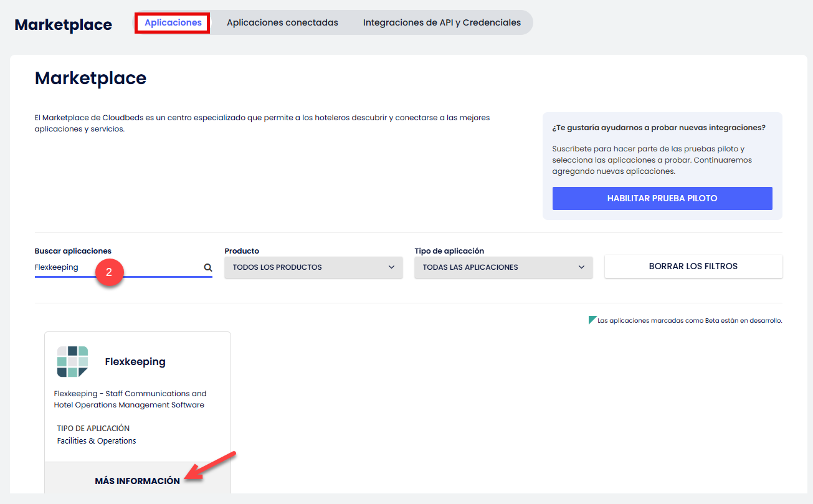Click chevron of TODAS LAS APLICACIONES dropdown
This screenshot has height=504, width=813.
tap(581, 267)
